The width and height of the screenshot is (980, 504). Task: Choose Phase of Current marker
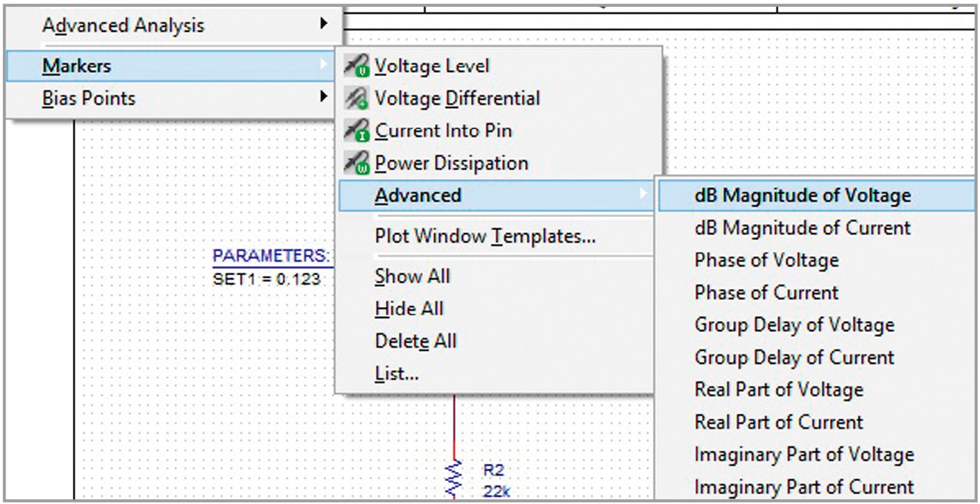point(766,293)
